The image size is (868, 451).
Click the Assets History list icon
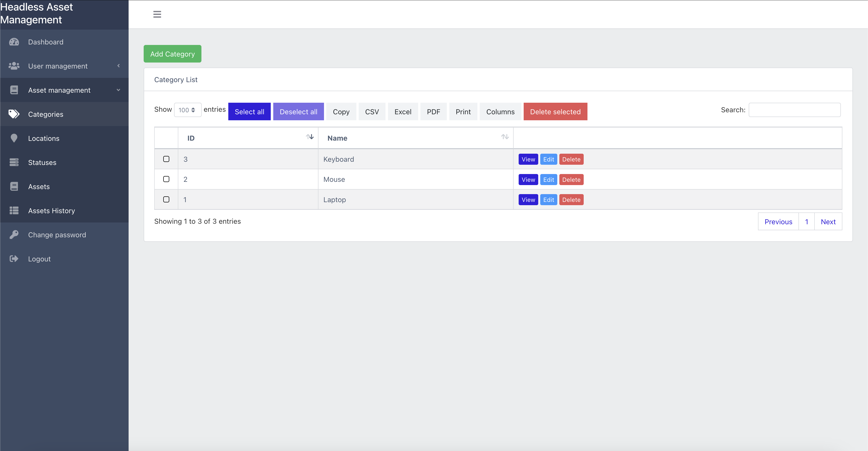14,210
